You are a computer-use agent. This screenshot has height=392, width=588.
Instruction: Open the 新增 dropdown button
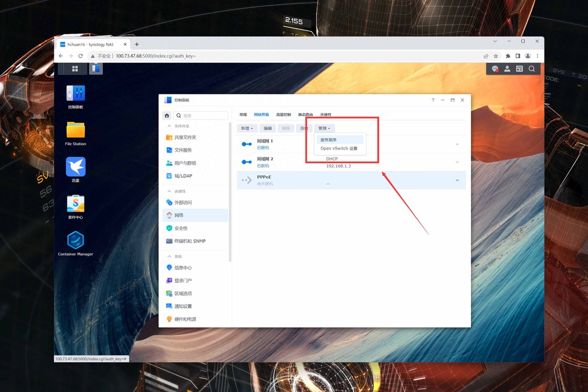click(x=247, y=128)
